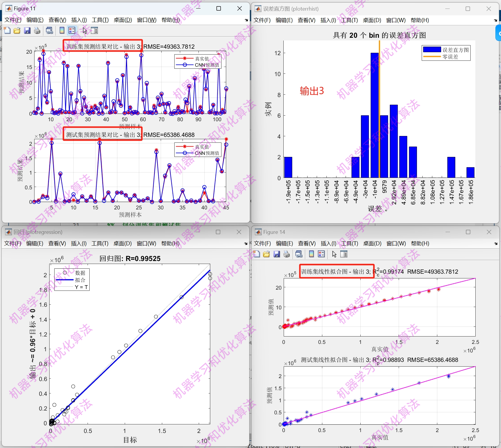This screenshot has width=501, height=448.
Task: Open 帮助(H) menu in ploterrhist window
Action: click(x=420, y=20)
